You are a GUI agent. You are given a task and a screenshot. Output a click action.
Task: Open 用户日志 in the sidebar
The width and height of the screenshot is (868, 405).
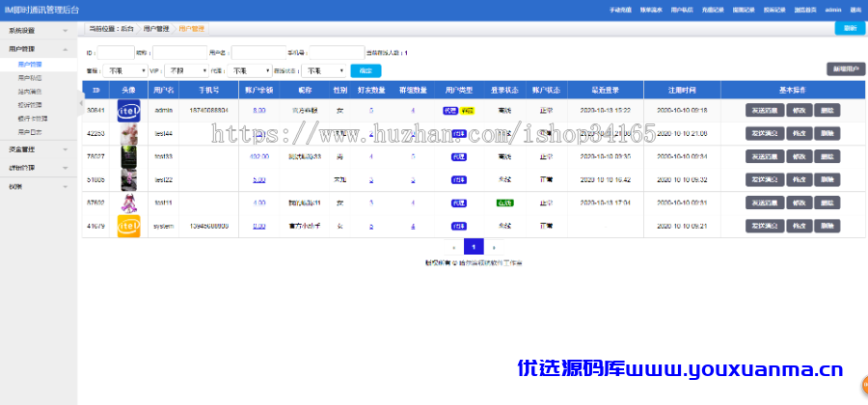pos(30,132)
